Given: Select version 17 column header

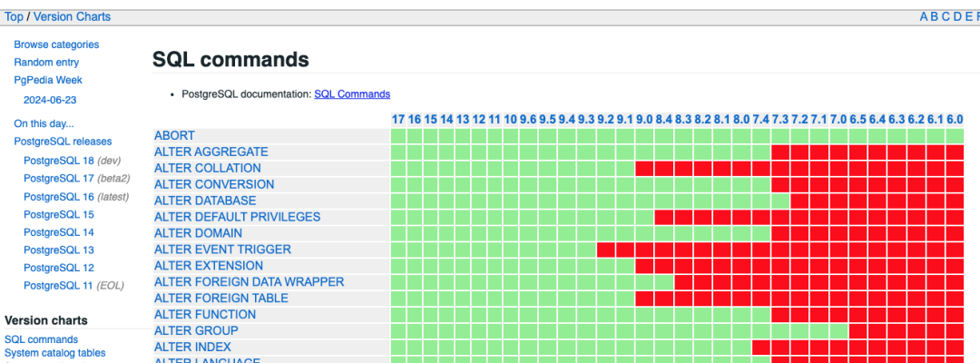Looking at the screenshot, I should click(398, 119).
